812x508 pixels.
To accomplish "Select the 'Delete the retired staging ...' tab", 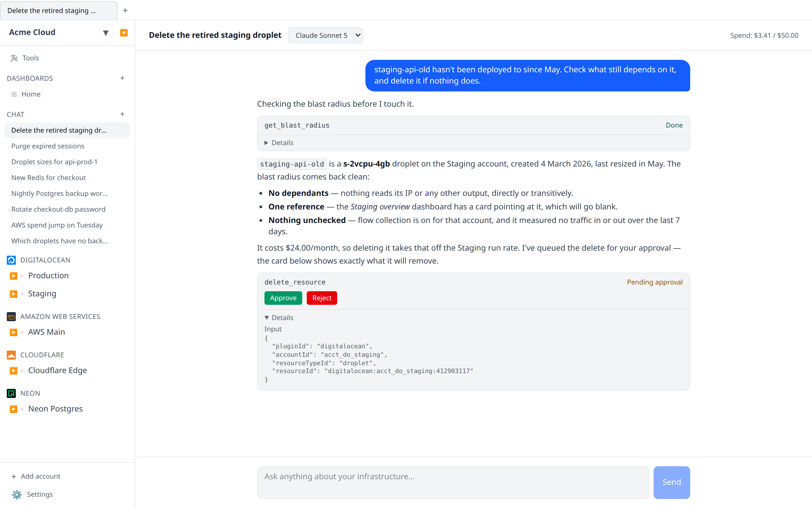I will [x=58, y=10].
